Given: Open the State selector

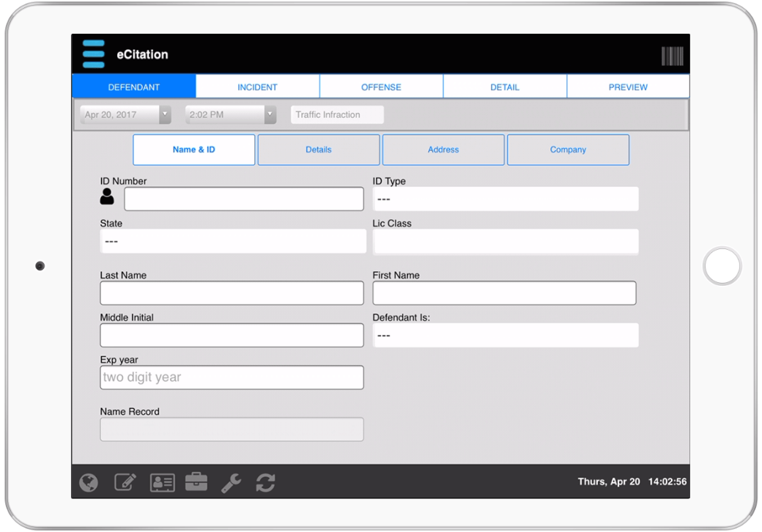Looking at the screenshot, I should pyautogui.click(x=233, y=242).
